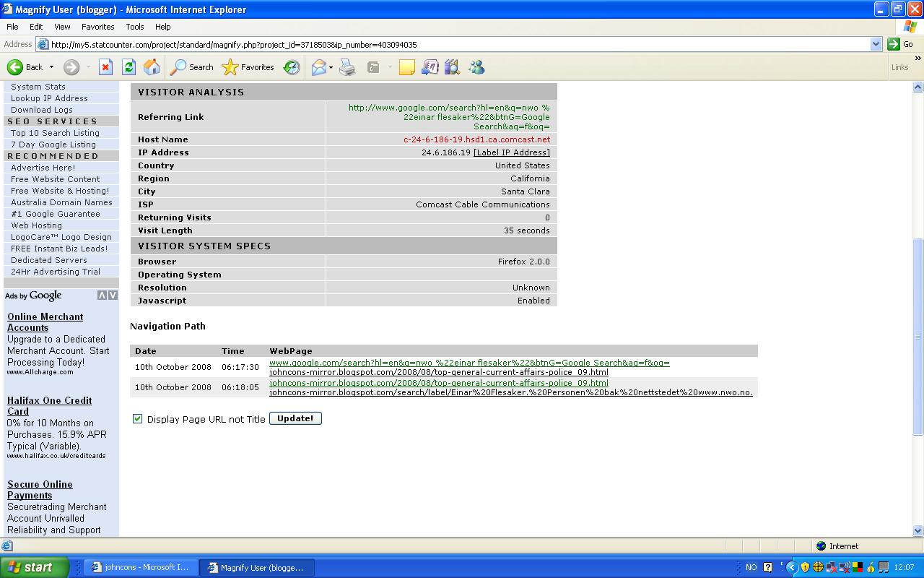This screenshot has width=924, height=578.
Task: Expand hidden tray icons with round arrow
Action: pyautogui.click(x=792, y=568)
